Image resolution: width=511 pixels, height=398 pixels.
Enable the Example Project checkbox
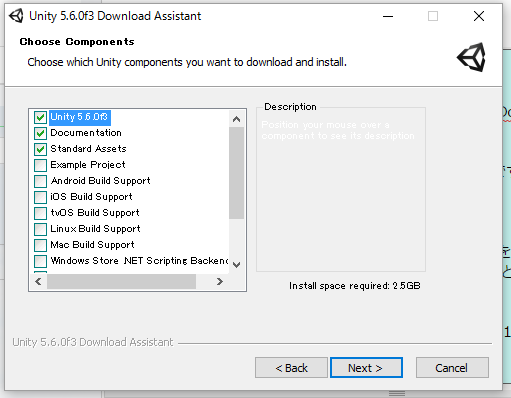pyautogui.click(x=40, y=165)
